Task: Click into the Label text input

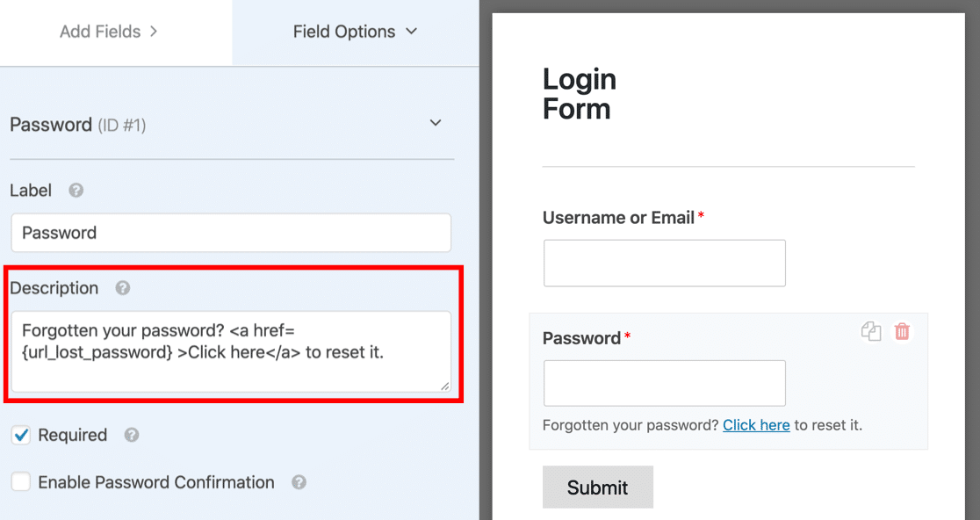Action: point(231,233)
